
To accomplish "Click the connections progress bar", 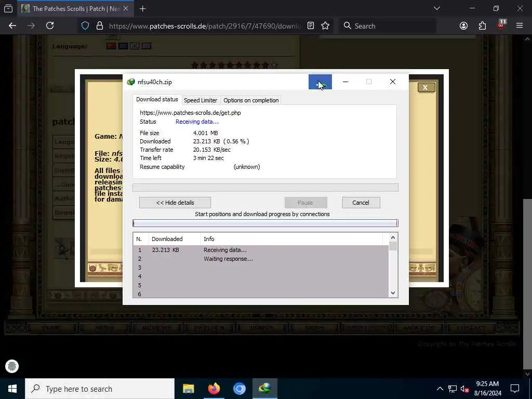I will point(265,223).
